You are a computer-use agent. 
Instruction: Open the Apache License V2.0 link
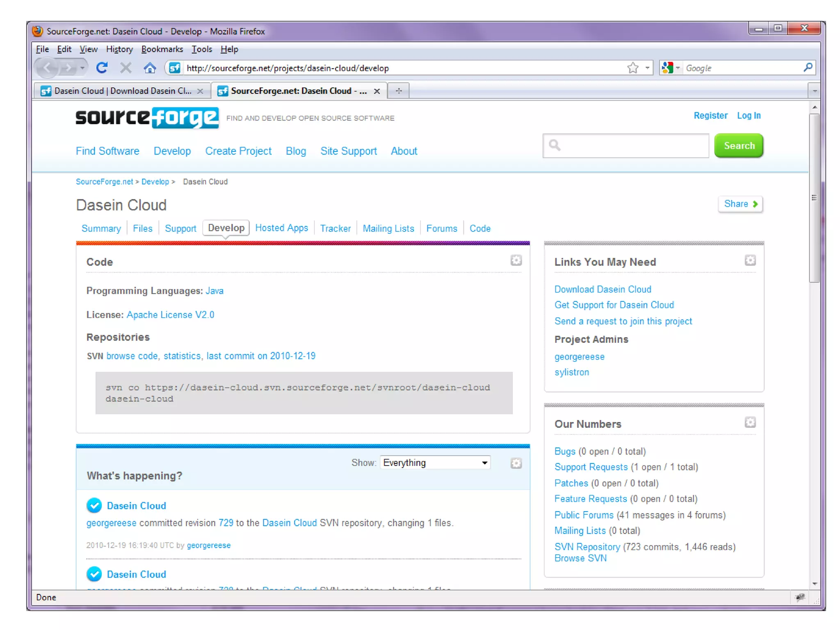click(x=170, y=315)
